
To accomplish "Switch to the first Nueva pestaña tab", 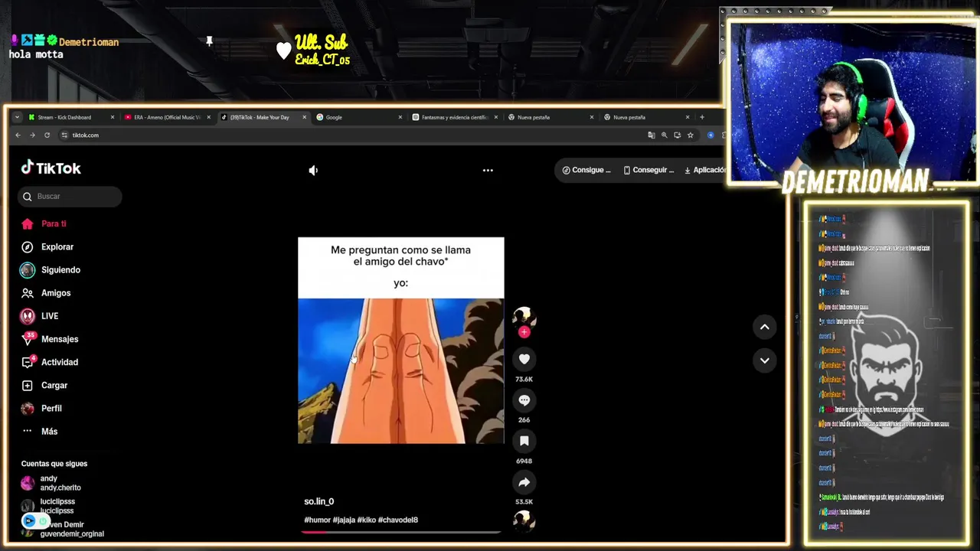I will [x=551, y=117].
